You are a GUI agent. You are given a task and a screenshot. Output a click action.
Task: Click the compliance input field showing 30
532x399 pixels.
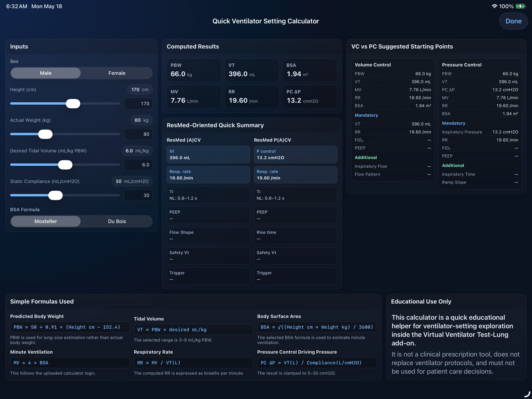point(138,195)
